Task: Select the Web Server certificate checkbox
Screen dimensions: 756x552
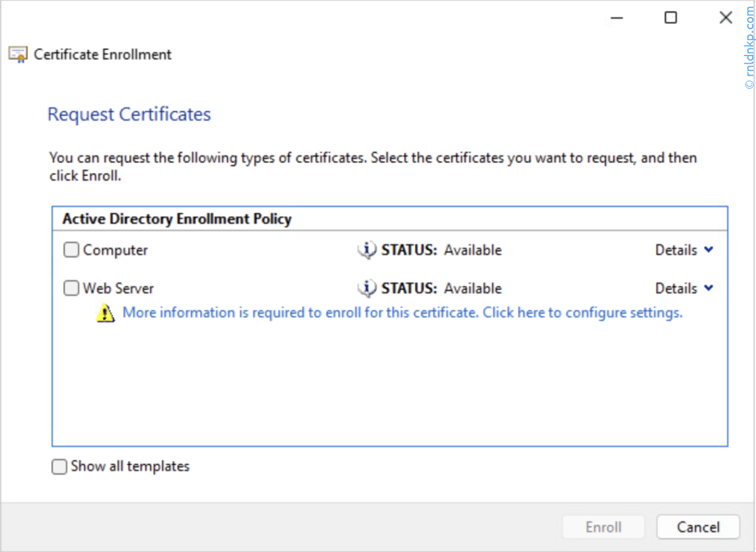Action: pyautogui.click(x=71, y=289)
